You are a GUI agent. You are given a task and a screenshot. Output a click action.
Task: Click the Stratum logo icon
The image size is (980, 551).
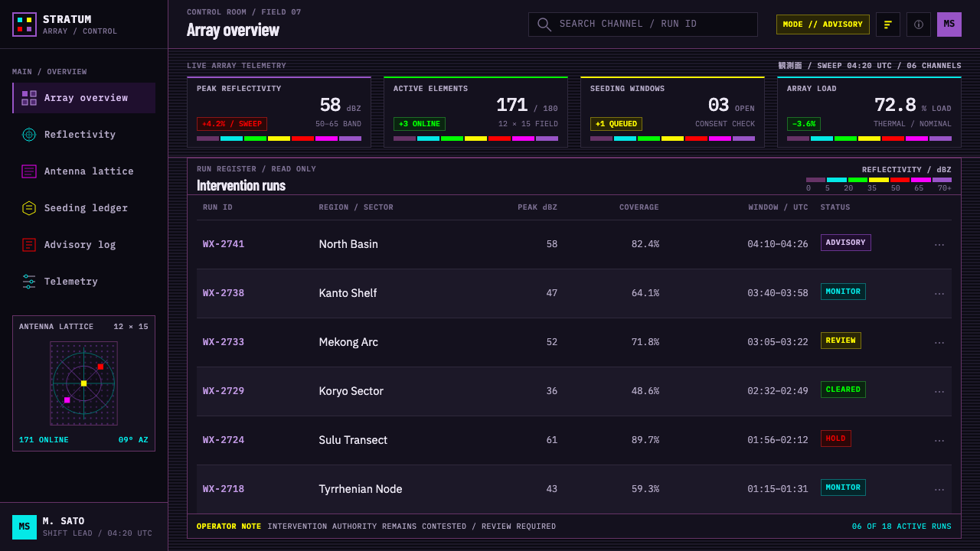click(x=24, y=24)
